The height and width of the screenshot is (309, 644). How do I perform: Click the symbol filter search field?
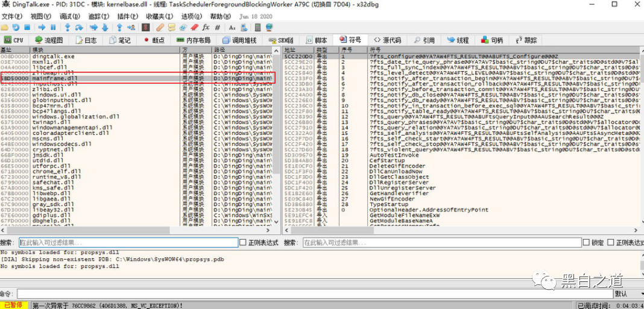[x=441, y=243]
